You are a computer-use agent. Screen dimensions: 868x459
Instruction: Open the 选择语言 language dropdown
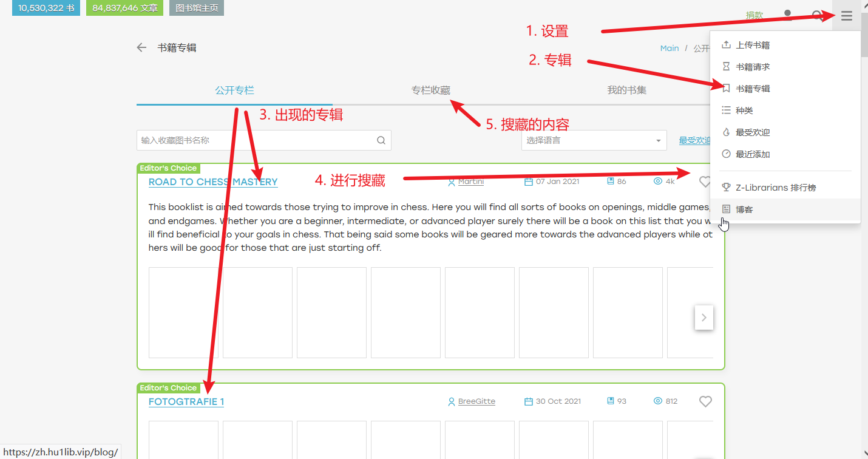pyautogui.click(x=594, y=140)
